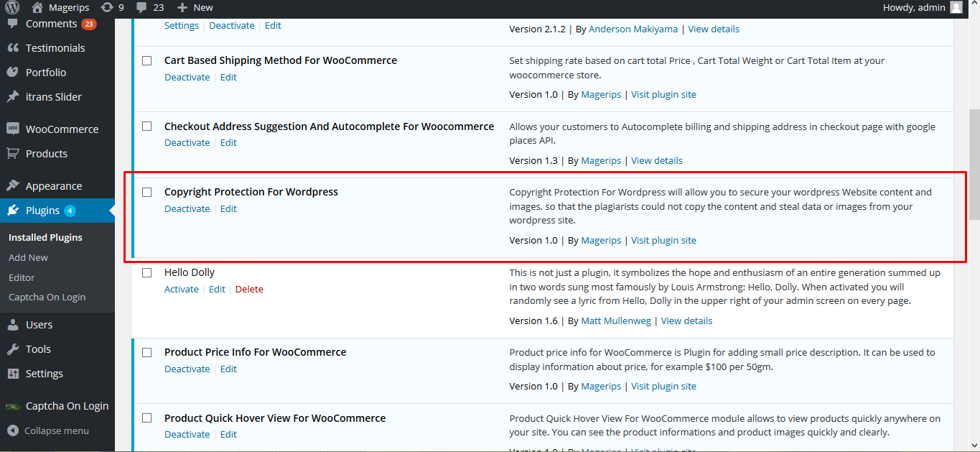Screen dimensions: 980x452
Task: Click the Settings sliders icon
Action: coord(13,374)
